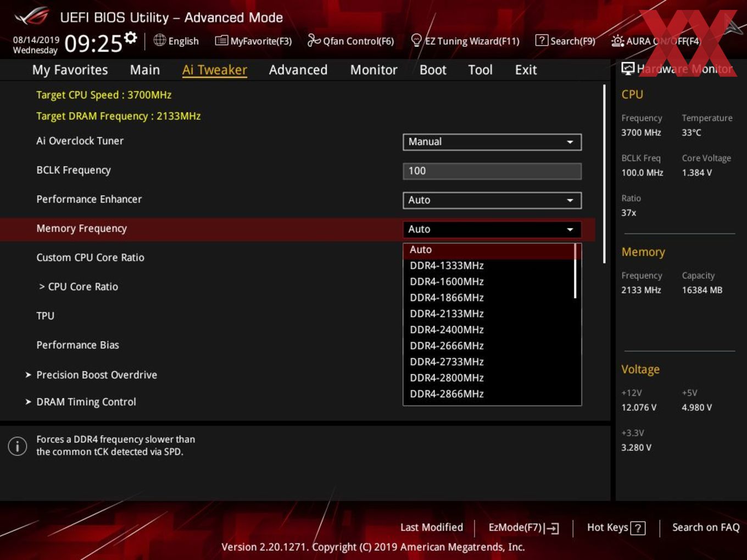
Task: Go to the Advanced tab
Action: (x=298, y=70)
